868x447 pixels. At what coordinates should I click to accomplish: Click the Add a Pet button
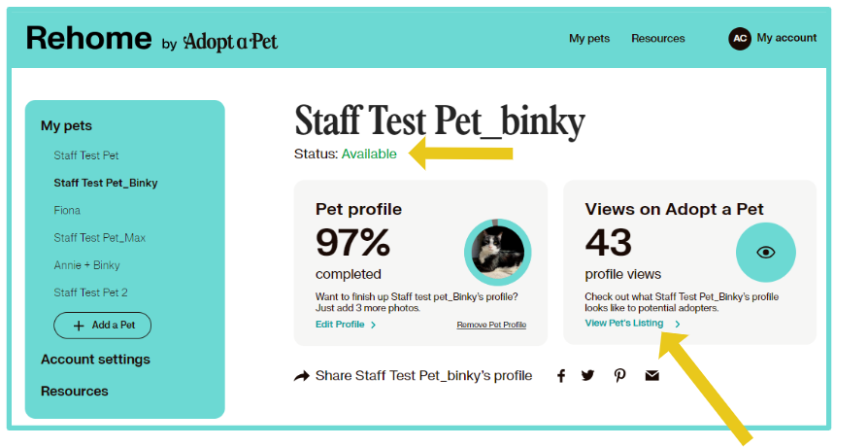(103, 326)
